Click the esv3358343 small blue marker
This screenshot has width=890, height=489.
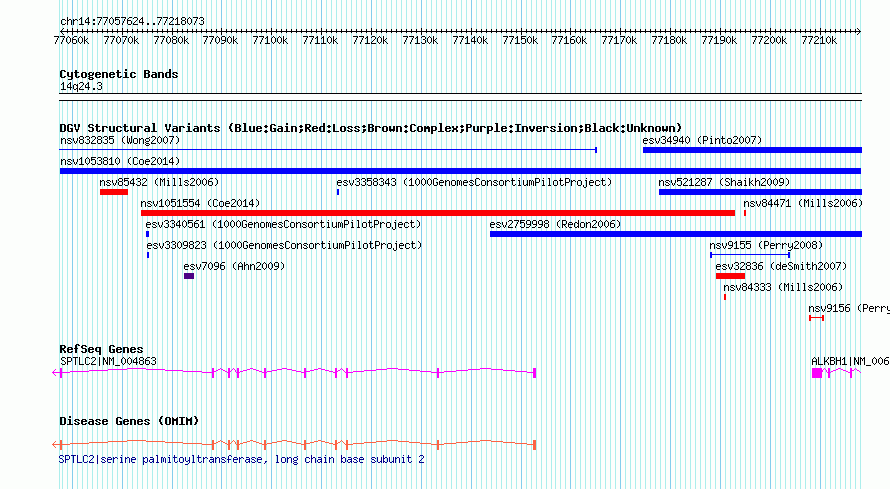click(x=338, y=192)
